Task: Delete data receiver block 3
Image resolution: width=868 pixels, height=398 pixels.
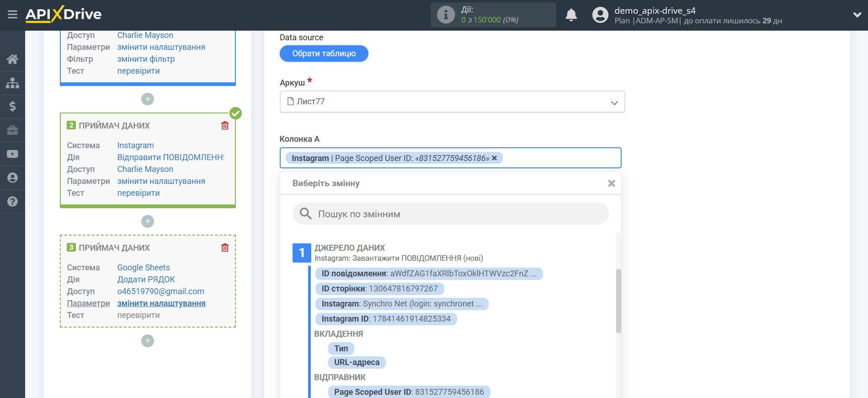Action: coord(225,247)
